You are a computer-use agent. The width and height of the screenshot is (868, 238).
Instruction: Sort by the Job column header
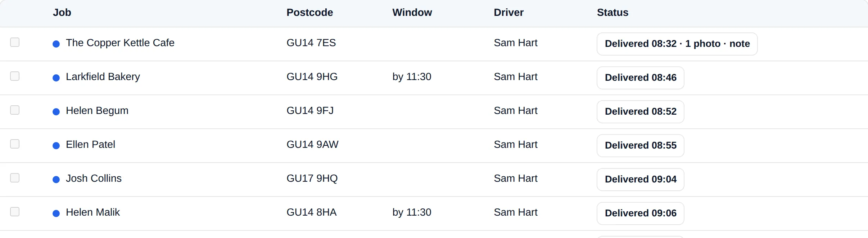click(x=62, y=13)
